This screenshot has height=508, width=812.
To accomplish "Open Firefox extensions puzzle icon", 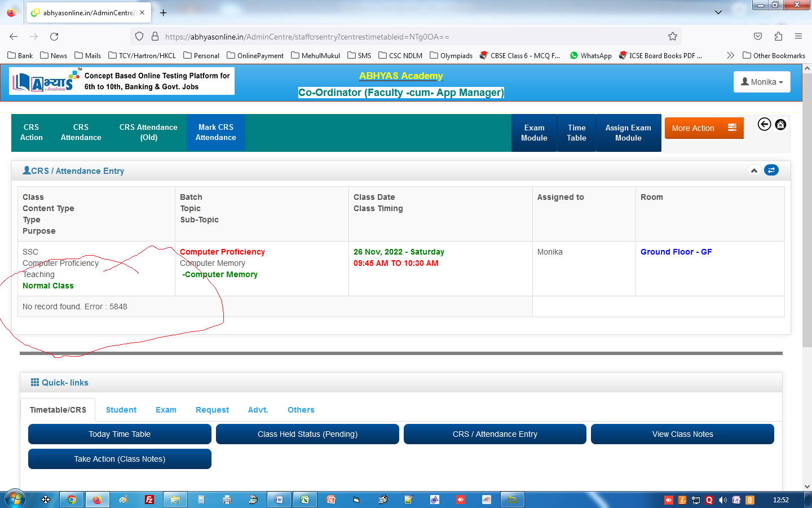I will (x=778, y=37).
